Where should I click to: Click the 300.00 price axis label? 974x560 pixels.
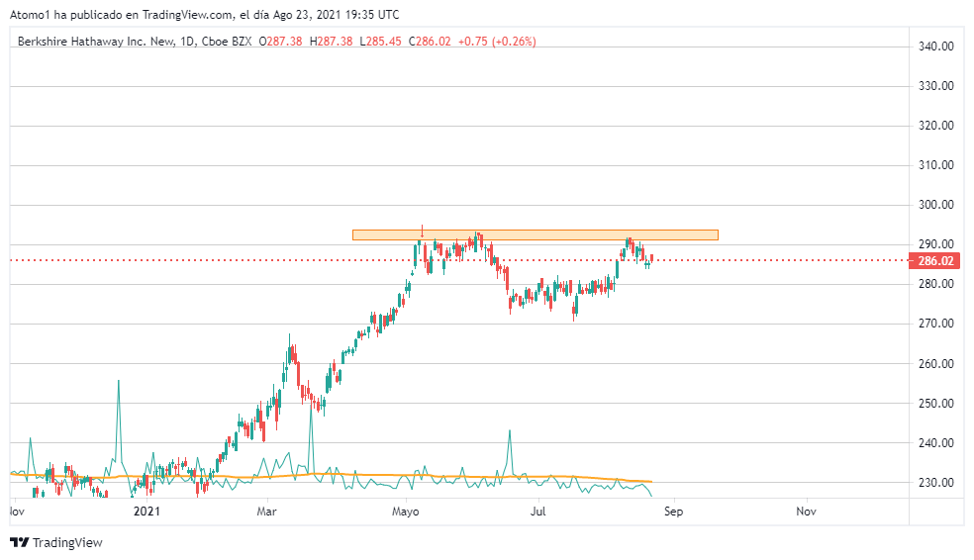click(936, 205)
